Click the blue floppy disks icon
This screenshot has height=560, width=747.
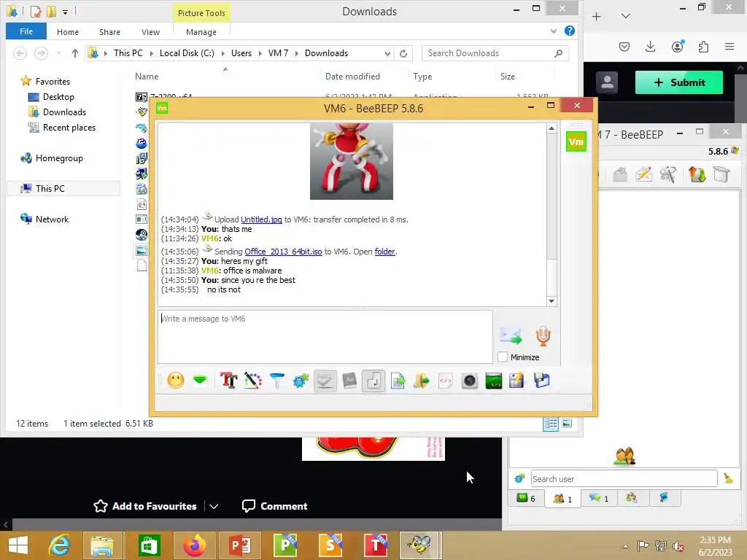542,381
